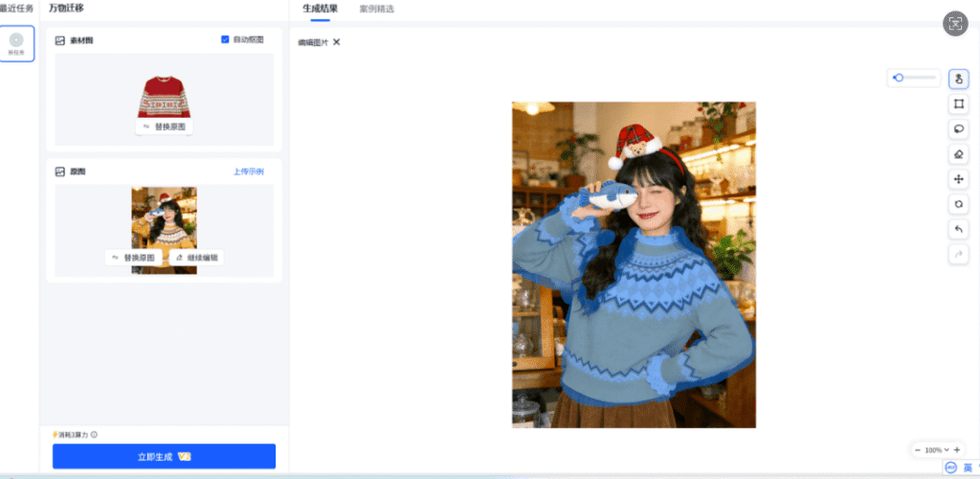Click the reset/refresh tool icon
The width and height of the screenshot is (980, 479).
(958, 204)
